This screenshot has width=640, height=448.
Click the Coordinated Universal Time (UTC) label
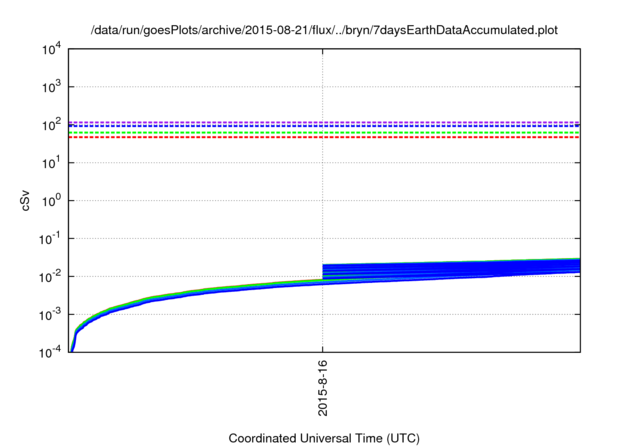tap(324, 438)
